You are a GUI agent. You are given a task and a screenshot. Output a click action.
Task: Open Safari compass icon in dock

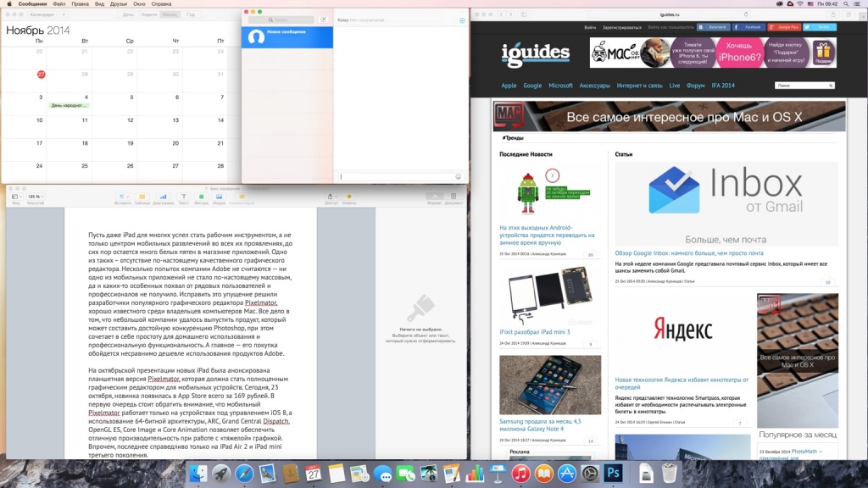click(244, 474)
